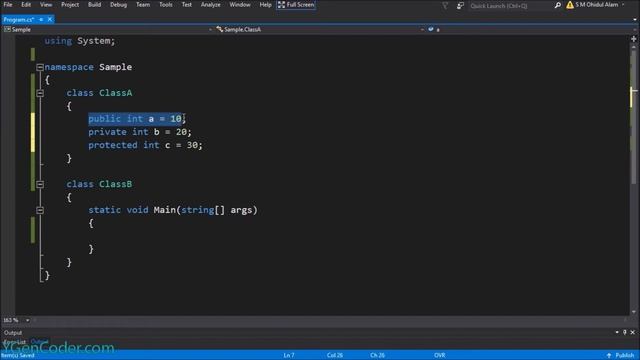Close the Program.cs tab
Viewport: 640px width, 360px height.
pyautogui.click(x=50, y=19)
